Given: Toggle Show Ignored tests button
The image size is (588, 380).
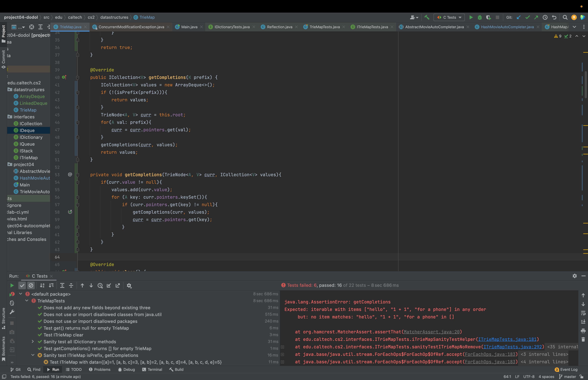Looking at the screenshot, I should (x=31, y=285).
